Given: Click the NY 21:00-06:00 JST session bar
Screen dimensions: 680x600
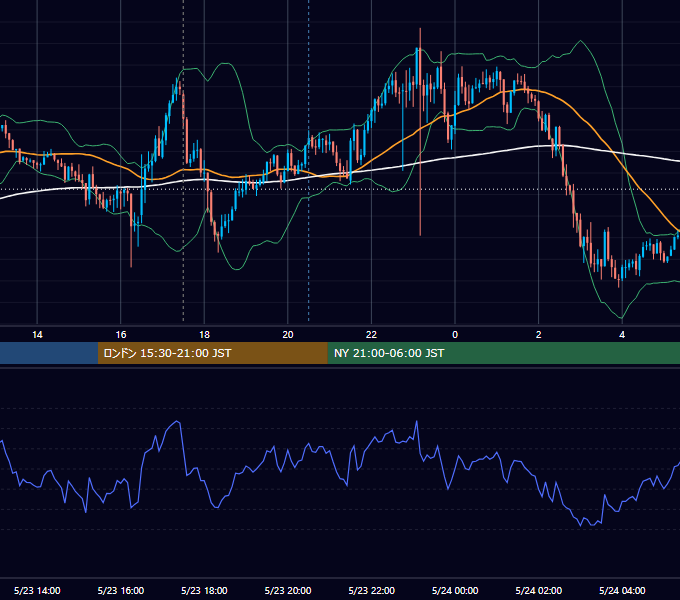Looking at the screenshot, I should coord(503,353).
